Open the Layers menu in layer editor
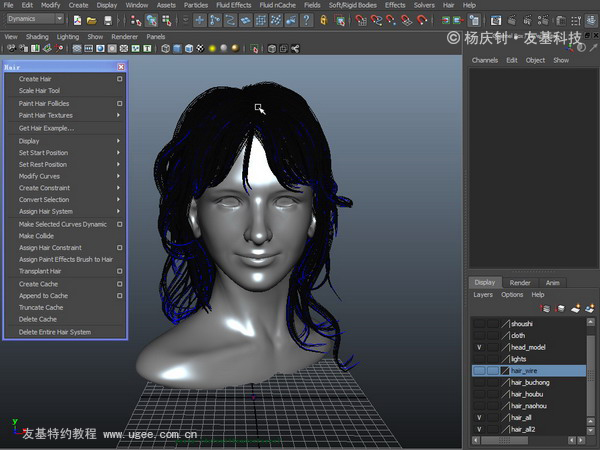The image size is (600, 450). [x=483, y=295]
